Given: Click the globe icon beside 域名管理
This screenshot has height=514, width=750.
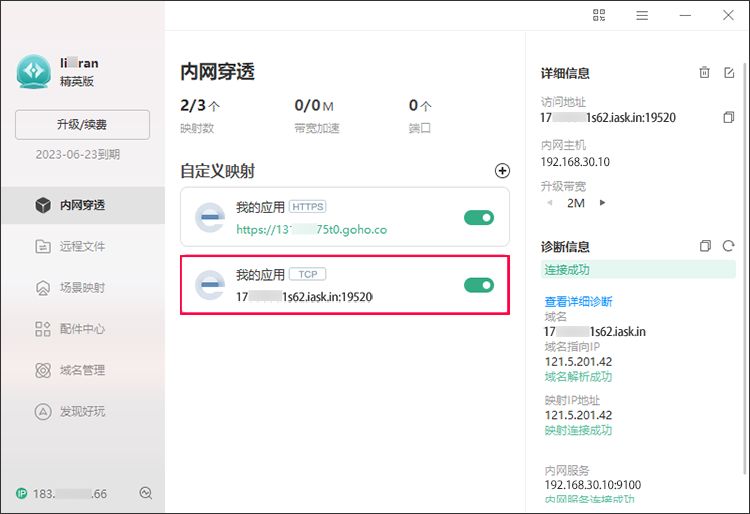Looking at the screenshot, I should (43, 370).
